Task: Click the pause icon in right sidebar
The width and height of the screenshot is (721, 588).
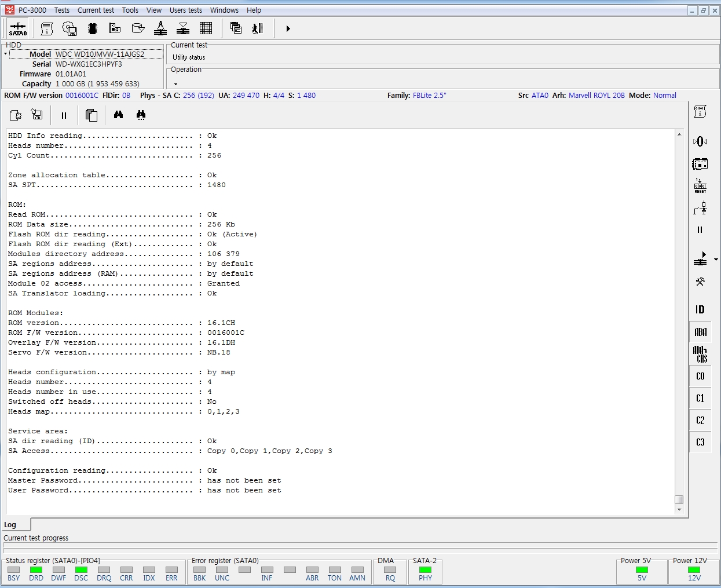Action: 700,229
